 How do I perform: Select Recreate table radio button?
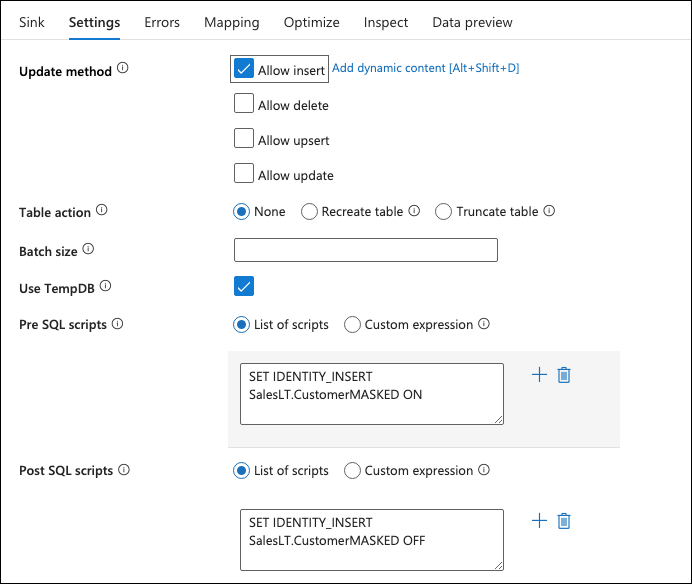(x=310, y=211)
